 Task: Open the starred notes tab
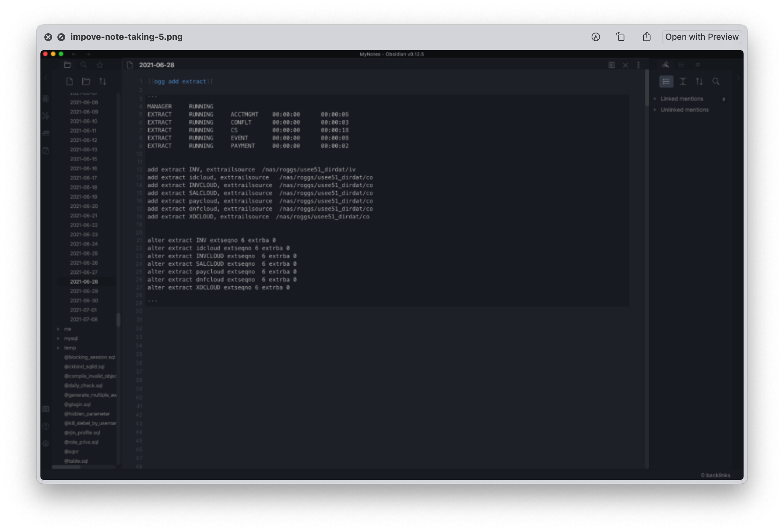coord(100,65)
